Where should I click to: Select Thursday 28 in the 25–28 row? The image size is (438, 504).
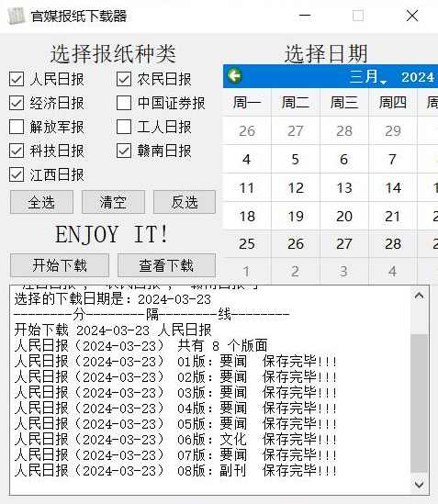coord(393,243)
